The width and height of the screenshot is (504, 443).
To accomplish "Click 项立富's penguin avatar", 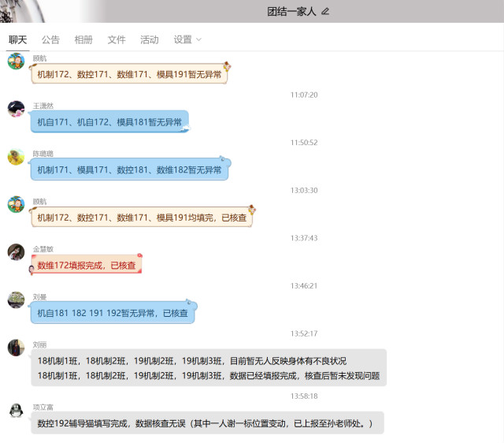I will (16, 410).
